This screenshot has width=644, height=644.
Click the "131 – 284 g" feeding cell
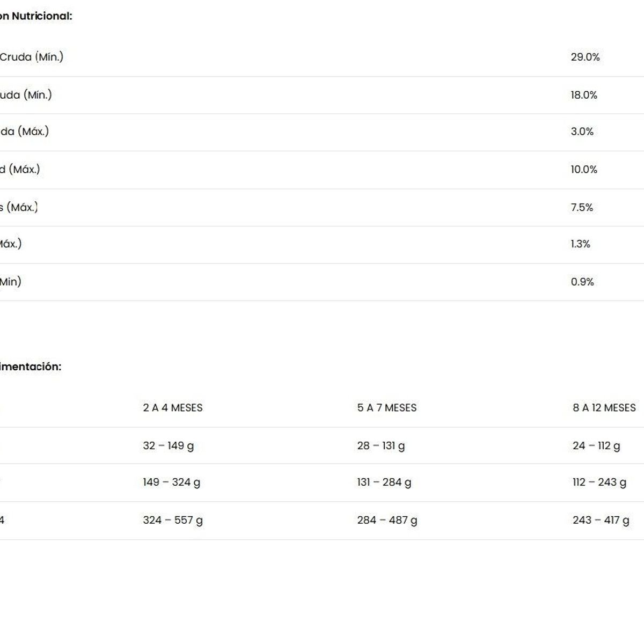tap(384, 482)
